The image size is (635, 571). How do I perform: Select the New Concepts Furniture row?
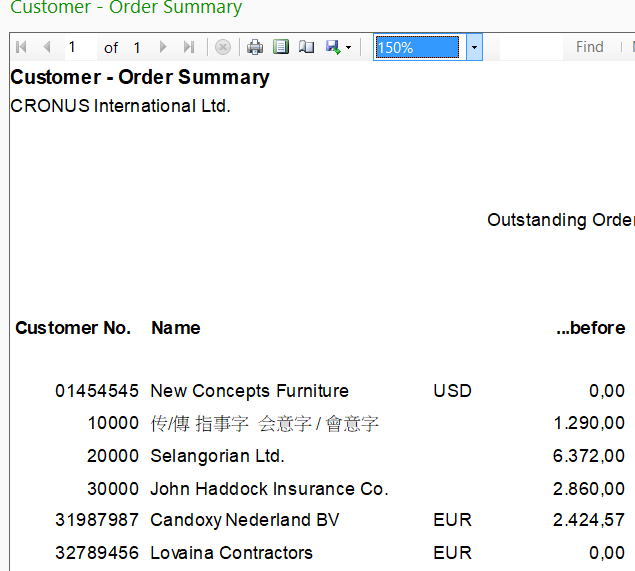point(249,391)
